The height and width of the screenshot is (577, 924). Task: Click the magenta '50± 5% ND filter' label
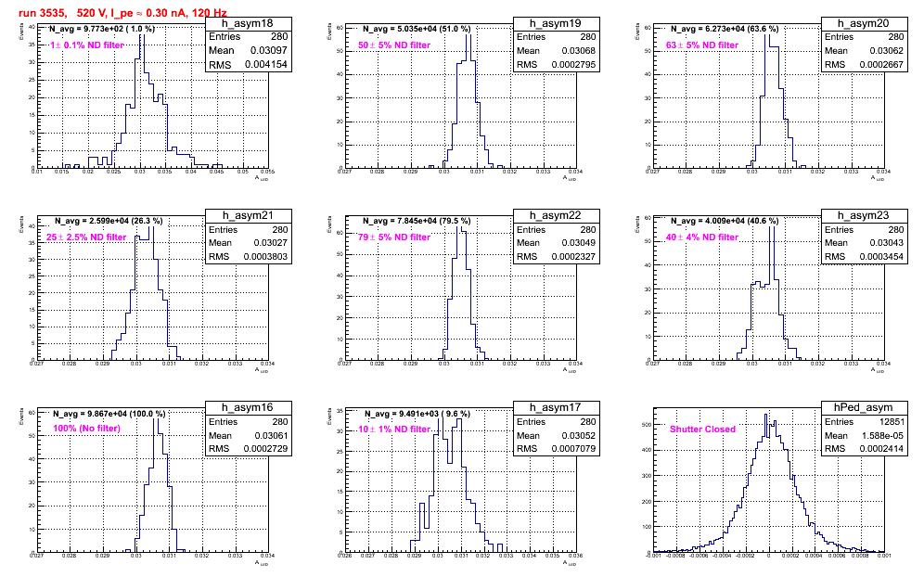point(394,45)
